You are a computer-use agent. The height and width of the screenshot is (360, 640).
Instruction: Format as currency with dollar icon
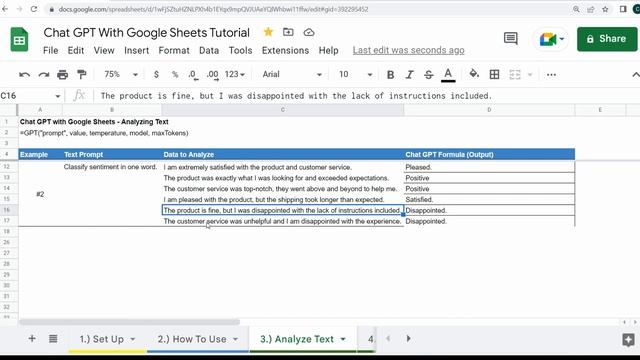click(156, 75)
